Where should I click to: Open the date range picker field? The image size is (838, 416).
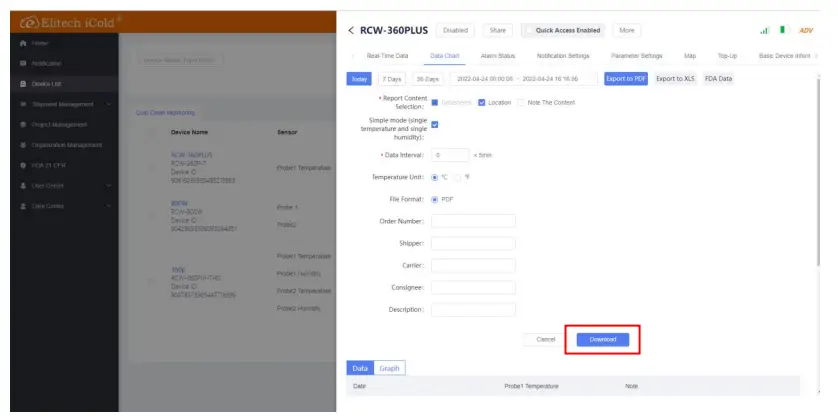(x=524, y=79)
